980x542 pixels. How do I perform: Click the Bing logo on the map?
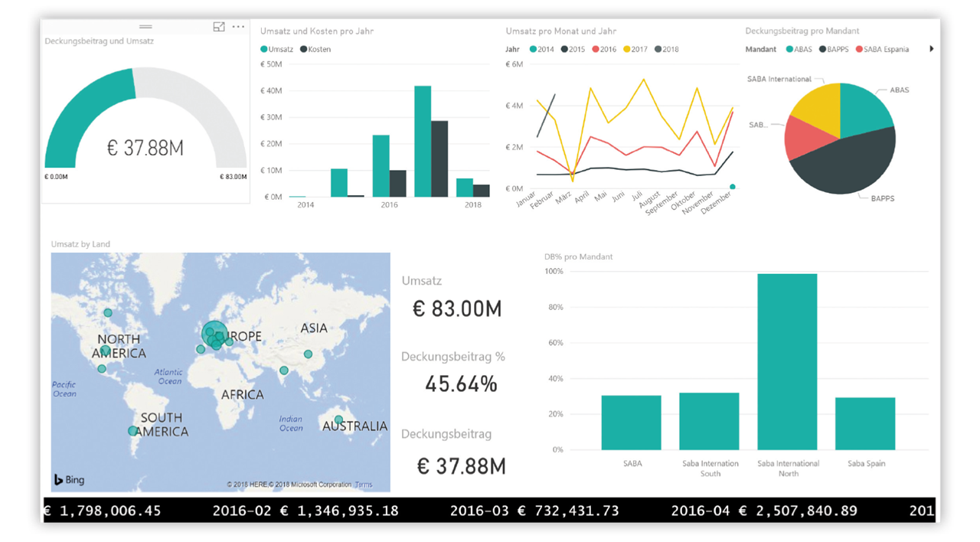(69, 480)
